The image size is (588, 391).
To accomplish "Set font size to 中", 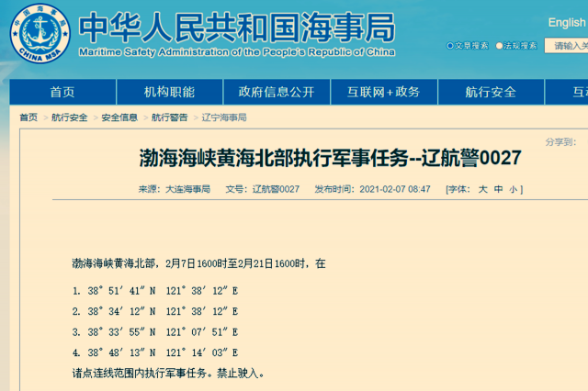I will (x=498, y=189).
